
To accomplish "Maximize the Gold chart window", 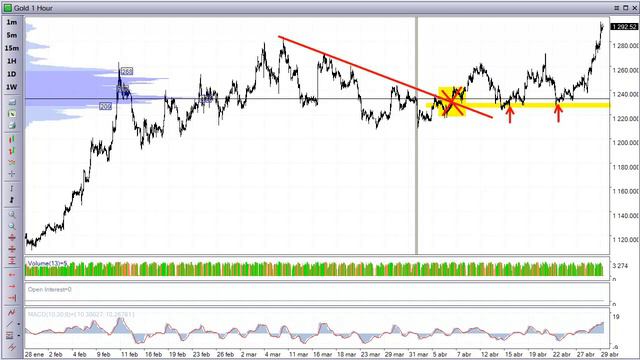I will point(625,8).
